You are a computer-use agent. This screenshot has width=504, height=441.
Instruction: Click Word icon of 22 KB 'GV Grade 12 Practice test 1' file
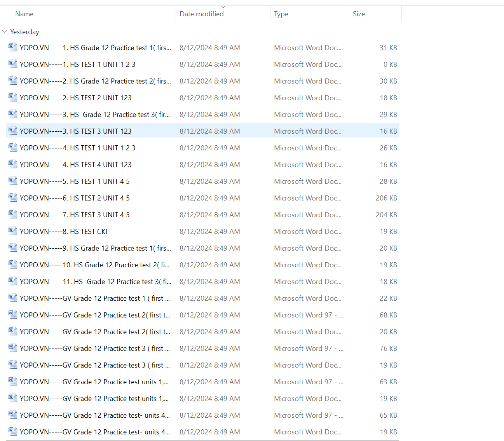[13, 298]
